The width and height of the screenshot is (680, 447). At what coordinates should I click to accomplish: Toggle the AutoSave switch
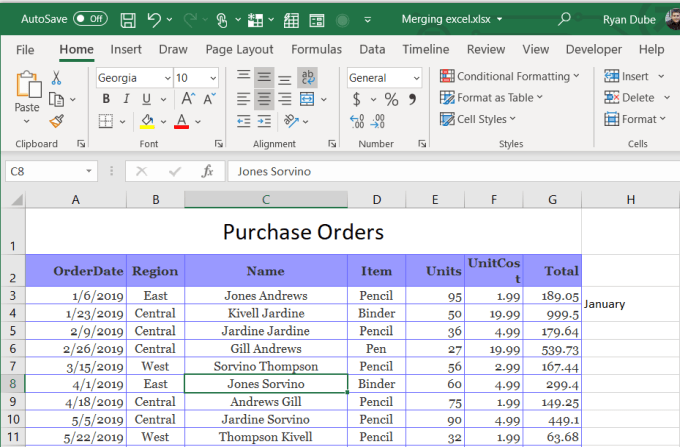click(90, 18)
